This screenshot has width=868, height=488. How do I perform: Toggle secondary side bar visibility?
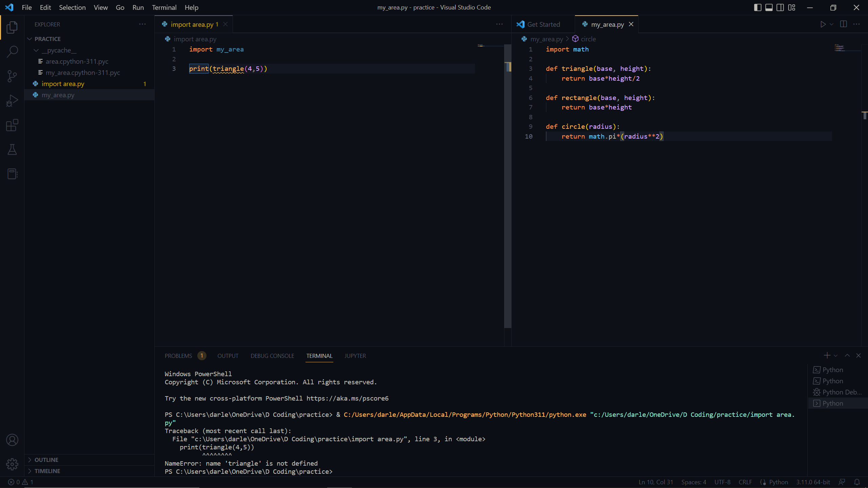click(780, 7)
